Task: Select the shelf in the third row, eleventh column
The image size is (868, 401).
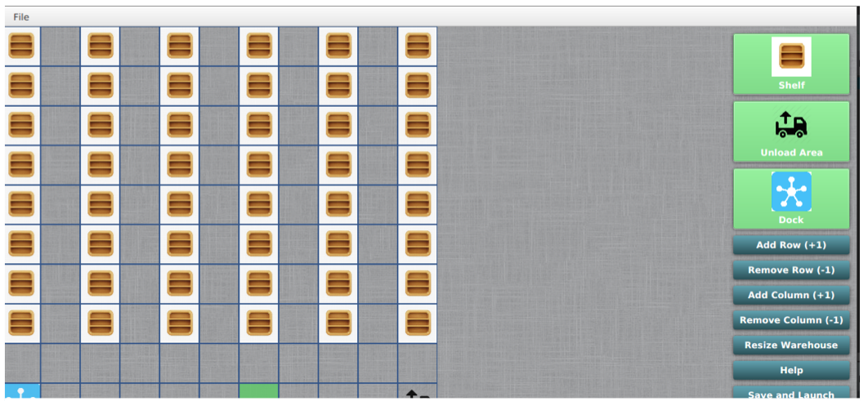Action: point(418,125)
